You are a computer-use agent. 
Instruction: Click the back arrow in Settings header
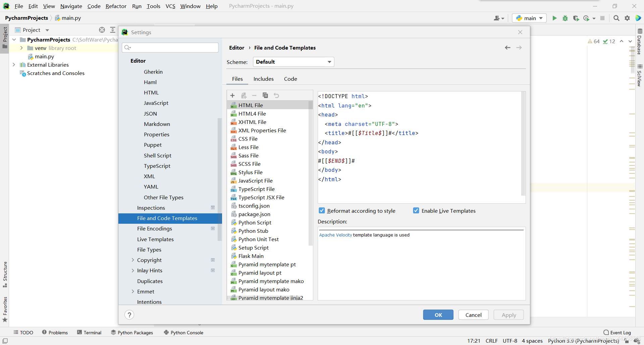[x=507, y=48]
